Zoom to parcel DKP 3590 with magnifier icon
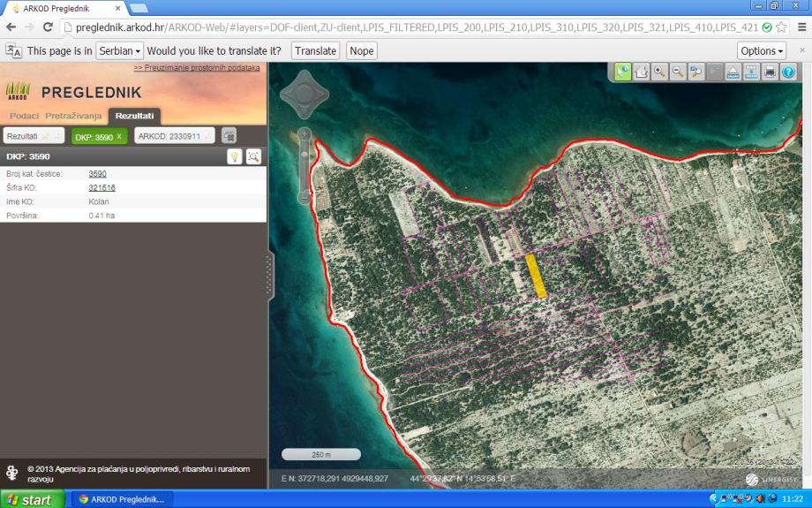Image resolution: width=812 pixels, height=508 pixels. (x=253, y=156)
